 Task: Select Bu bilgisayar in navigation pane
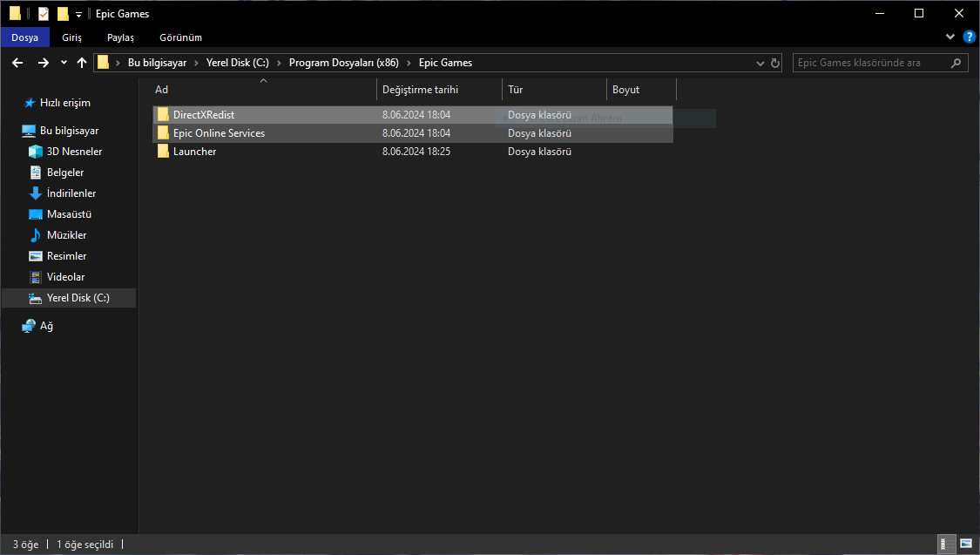tap(69, 131)
